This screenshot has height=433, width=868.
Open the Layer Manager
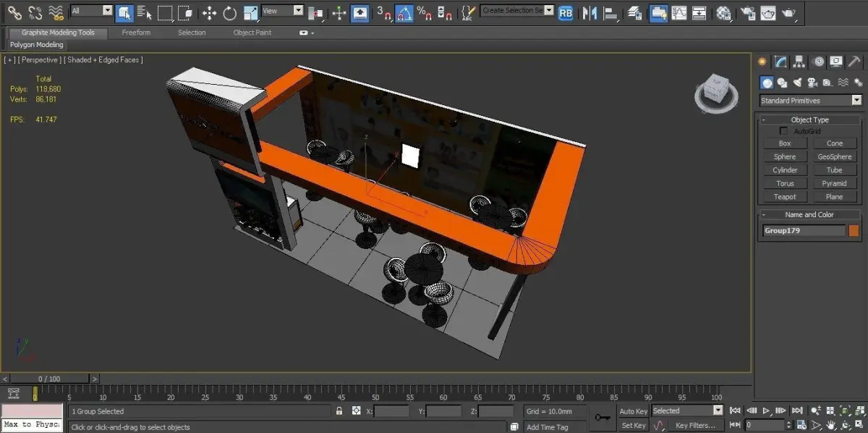634,12
